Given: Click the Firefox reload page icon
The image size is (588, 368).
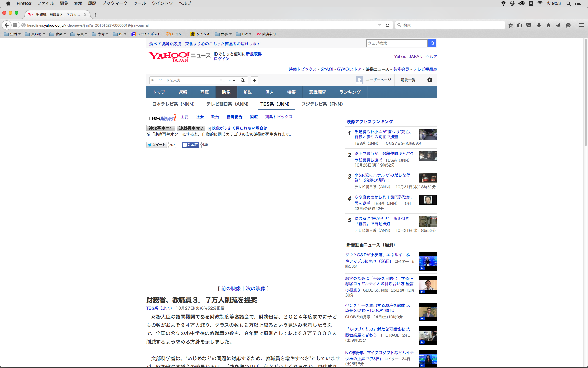Looking at the screenshot, I should (387, 25).
